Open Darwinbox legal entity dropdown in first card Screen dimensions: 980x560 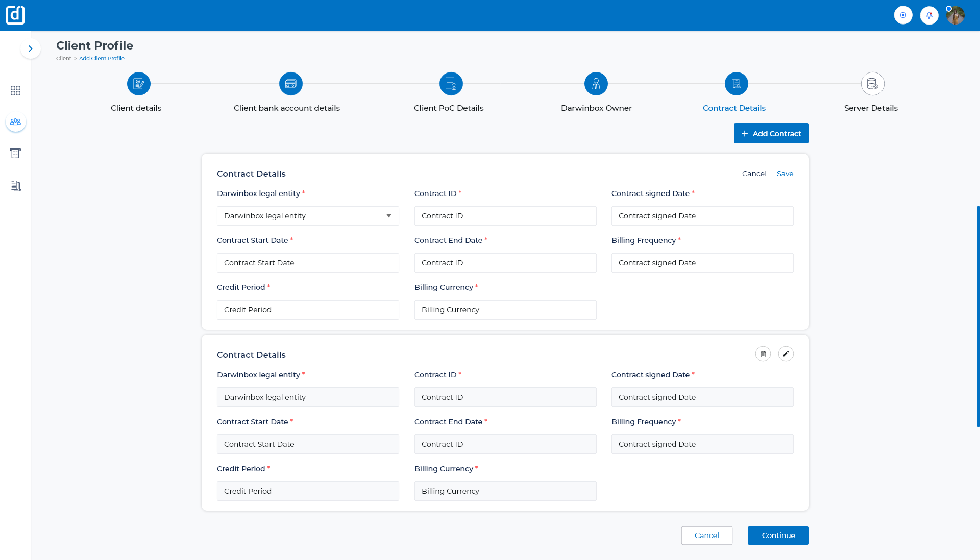click(x=308, y=216)
